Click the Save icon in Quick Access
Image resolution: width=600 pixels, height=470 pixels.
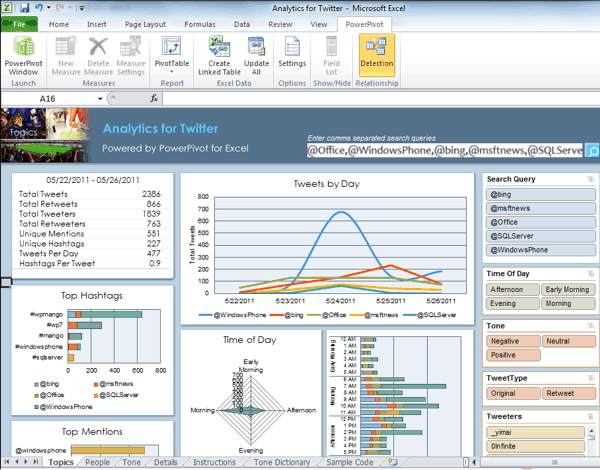pyautogui.click(x=24, y=7)
